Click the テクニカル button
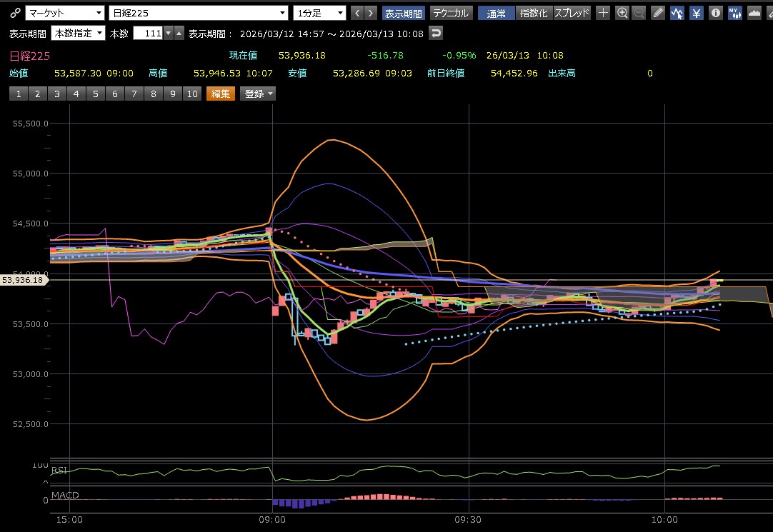This screenshot has width=773, height=532. (451, 13)
